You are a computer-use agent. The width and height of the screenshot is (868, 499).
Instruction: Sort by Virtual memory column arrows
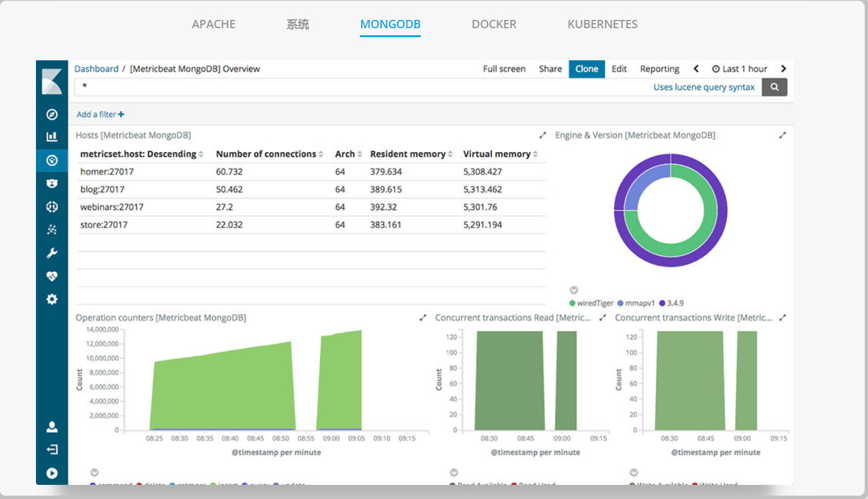tap(535, 154)
